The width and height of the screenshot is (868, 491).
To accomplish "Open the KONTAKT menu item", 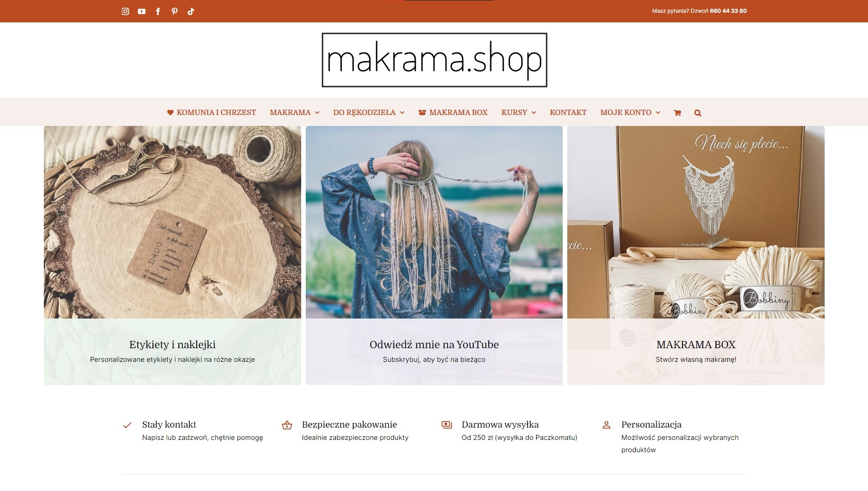I will 568,112.
